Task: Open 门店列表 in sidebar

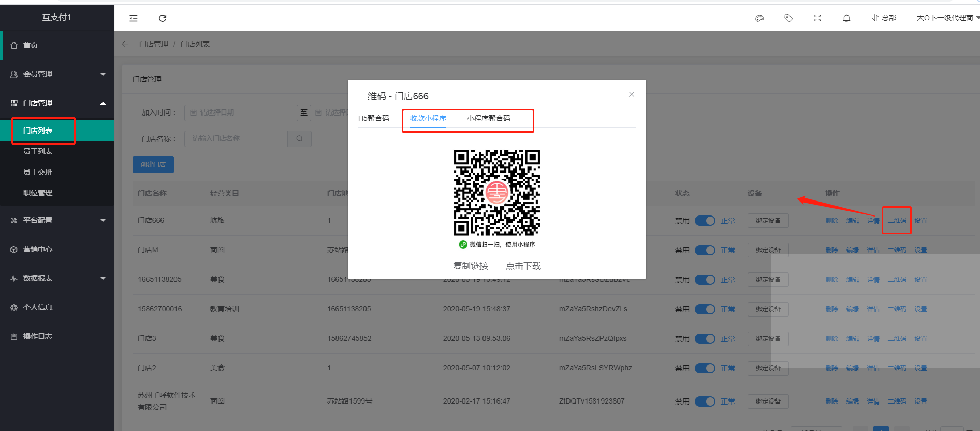Action: pyautogui.click(x=57, y=131)
